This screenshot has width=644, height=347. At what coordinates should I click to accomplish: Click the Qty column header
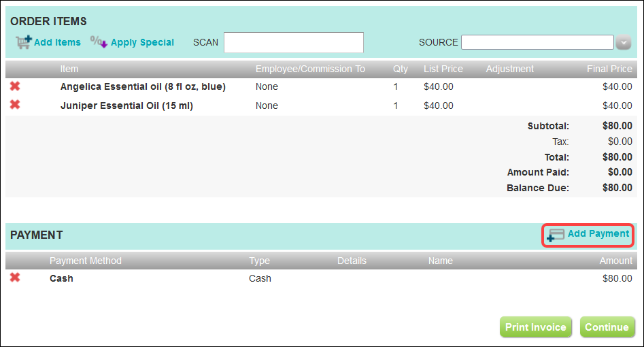tap(401, 69)
